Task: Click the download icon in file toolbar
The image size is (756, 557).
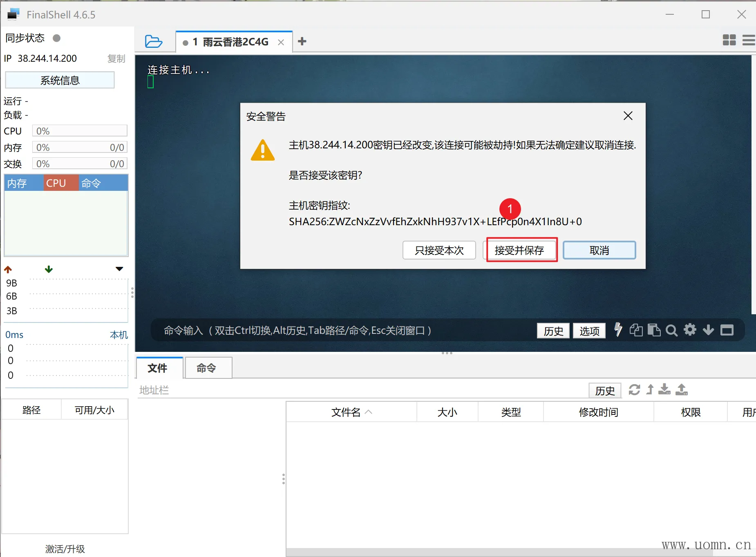Action: tap(664, 390)
